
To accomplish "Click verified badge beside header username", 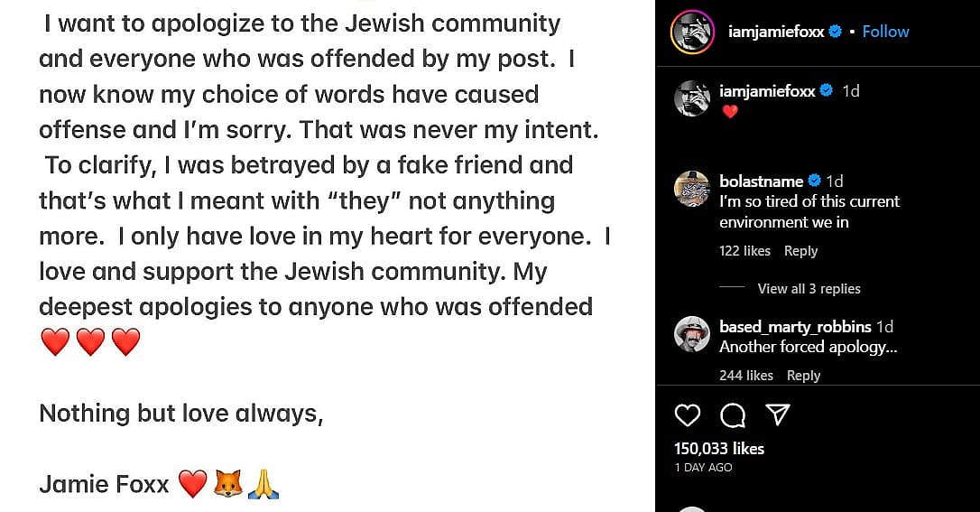I will [x=836, y=32].
